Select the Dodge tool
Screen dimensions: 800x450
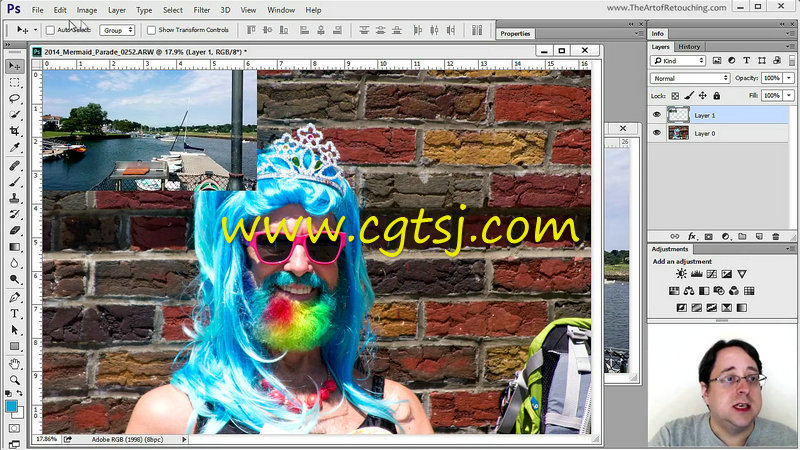pyautogui.click(x=14, y=280)
